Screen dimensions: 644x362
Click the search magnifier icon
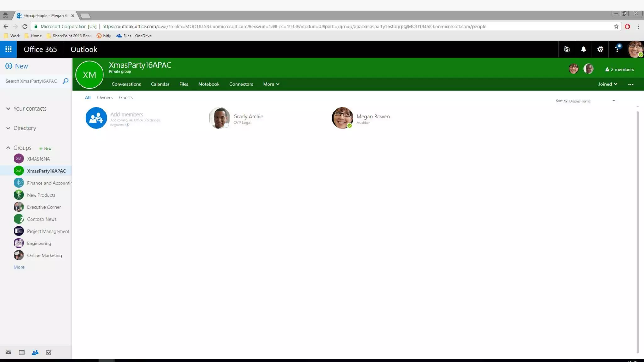[65, 81]
